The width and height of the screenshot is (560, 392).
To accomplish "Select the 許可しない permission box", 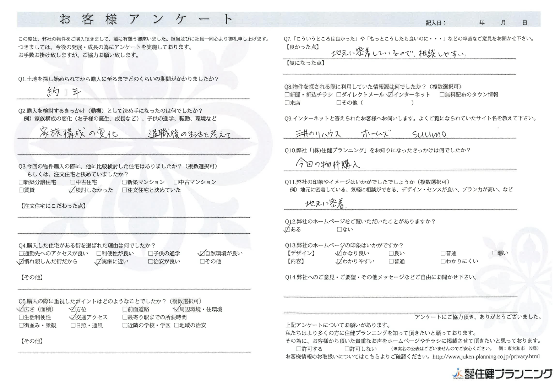I will 347,349.
